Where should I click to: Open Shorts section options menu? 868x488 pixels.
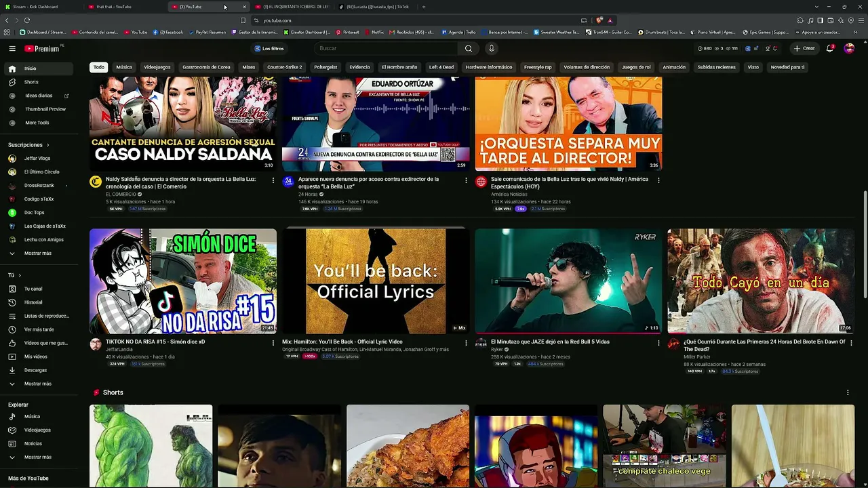pyautogui.click(x=848, y=392)
